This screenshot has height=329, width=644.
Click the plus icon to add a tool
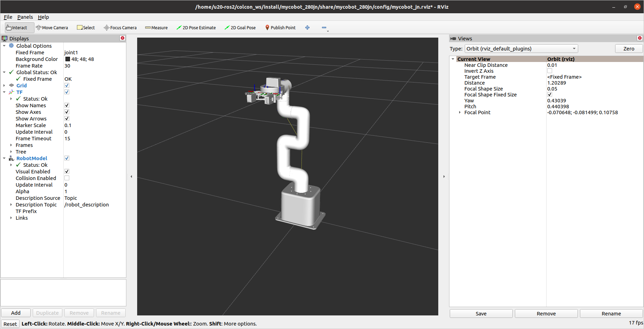pyautogui.click(x=307, y=28)
